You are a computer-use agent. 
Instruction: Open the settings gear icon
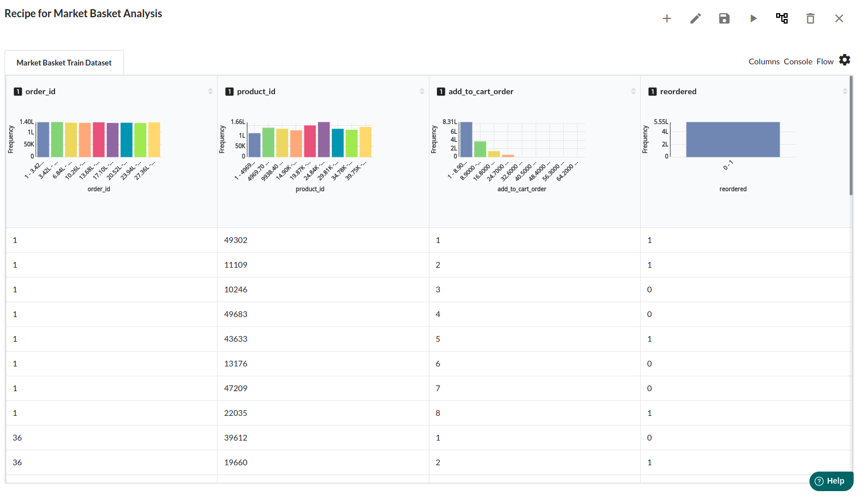click(844, 60)
